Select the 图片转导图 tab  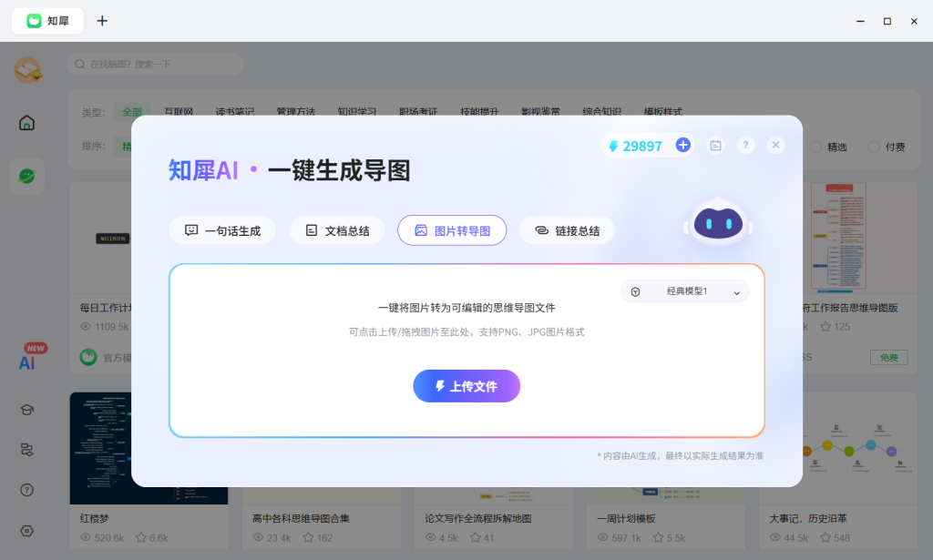click(x=452, y=230)
